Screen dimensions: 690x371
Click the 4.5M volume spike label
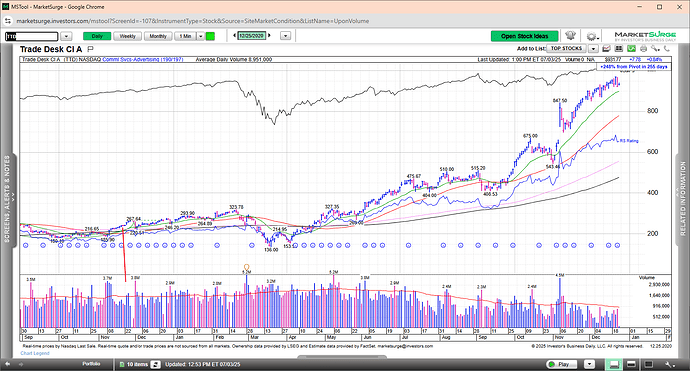[560, 275]
